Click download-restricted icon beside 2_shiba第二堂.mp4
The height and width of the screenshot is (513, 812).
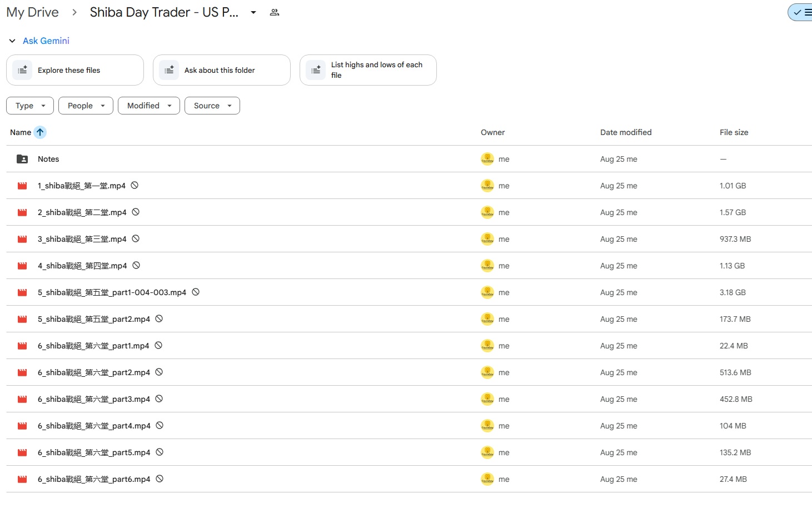tap(136, 212)
